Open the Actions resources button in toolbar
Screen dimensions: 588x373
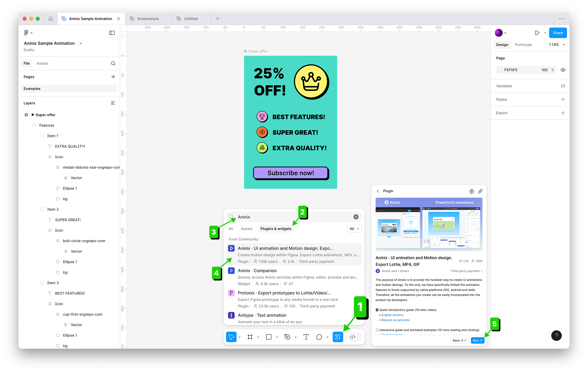pyautogui.click(x=338, y=337)
